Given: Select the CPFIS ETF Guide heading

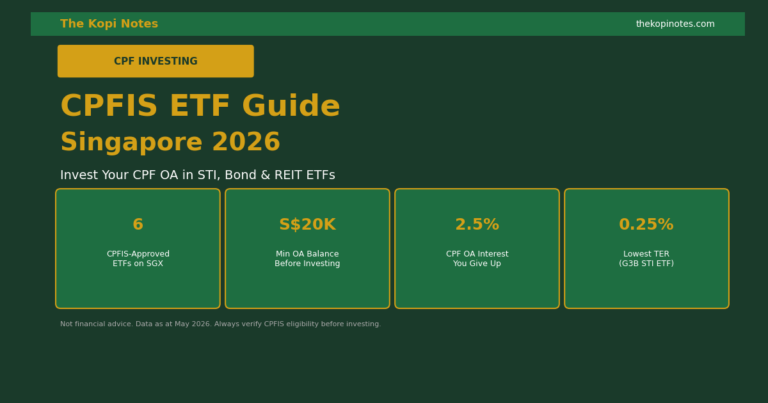Looking at the screenshot, I should tap(200, 105).
